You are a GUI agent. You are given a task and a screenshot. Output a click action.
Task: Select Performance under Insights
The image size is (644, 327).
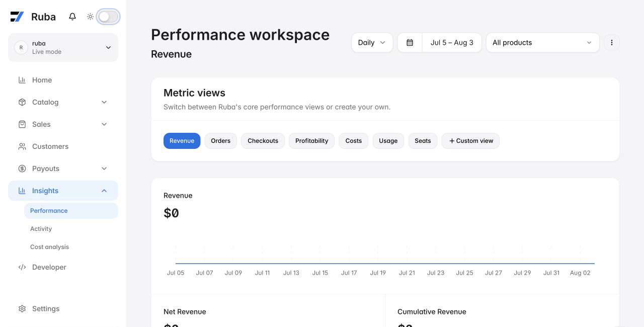pyautogui.click(x=71, y=211)
